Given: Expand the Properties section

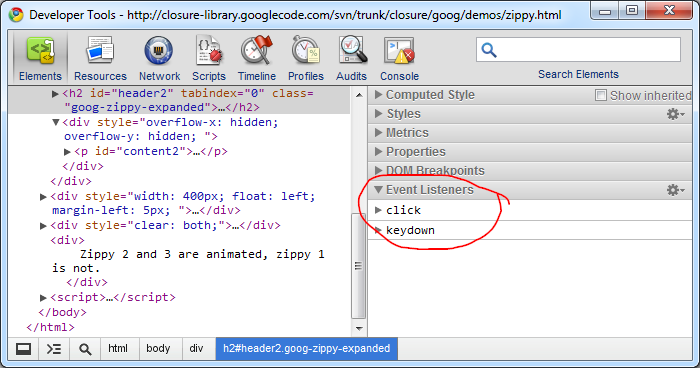Looking at the screenshot, I should [379, 152].
